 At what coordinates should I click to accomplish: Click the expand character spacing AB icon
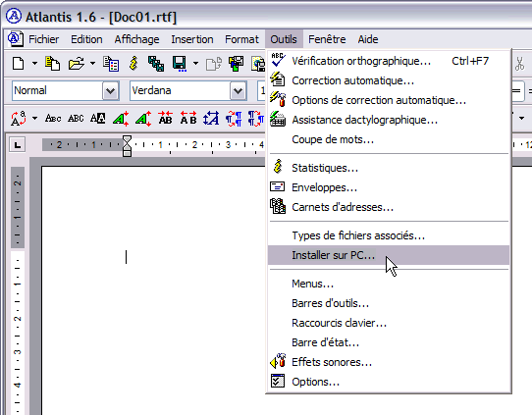(188, 119)
